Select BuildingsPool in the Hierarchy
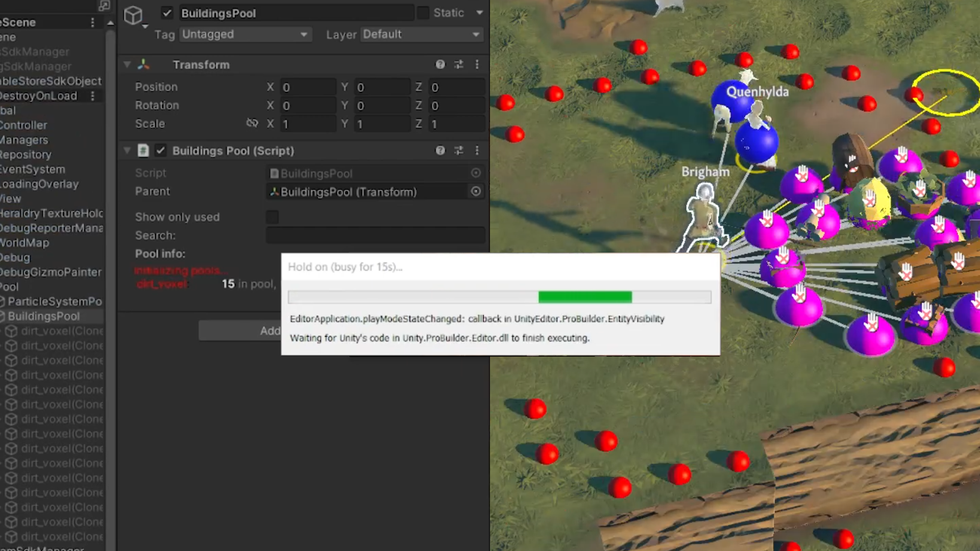The height and width of the screenshot is (551, 980). click(x=44, y=316)
